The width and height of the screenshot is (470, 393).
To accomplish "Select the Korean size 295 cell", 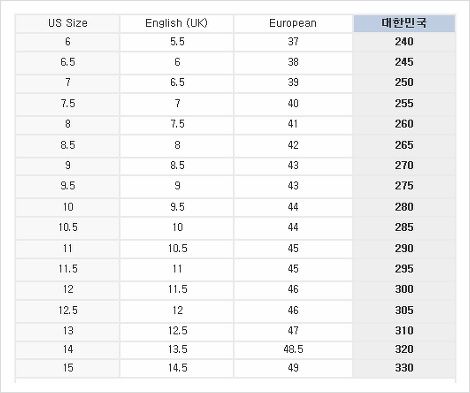I will 404,269.
